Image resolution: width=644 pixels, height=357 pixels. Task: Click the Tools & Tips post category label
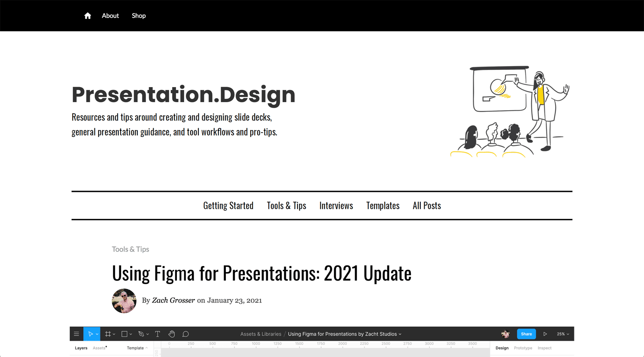pos(131,249)
